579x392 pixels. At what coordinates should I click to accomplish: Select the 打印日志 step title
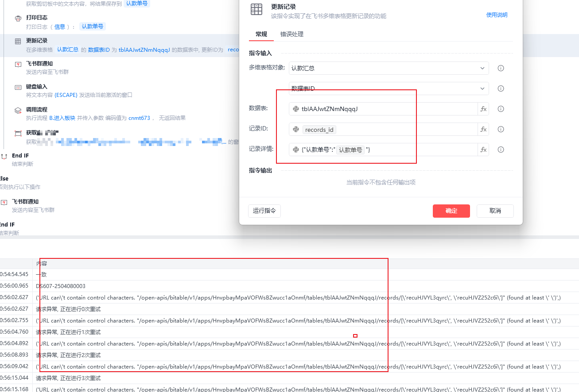(37, 18)
